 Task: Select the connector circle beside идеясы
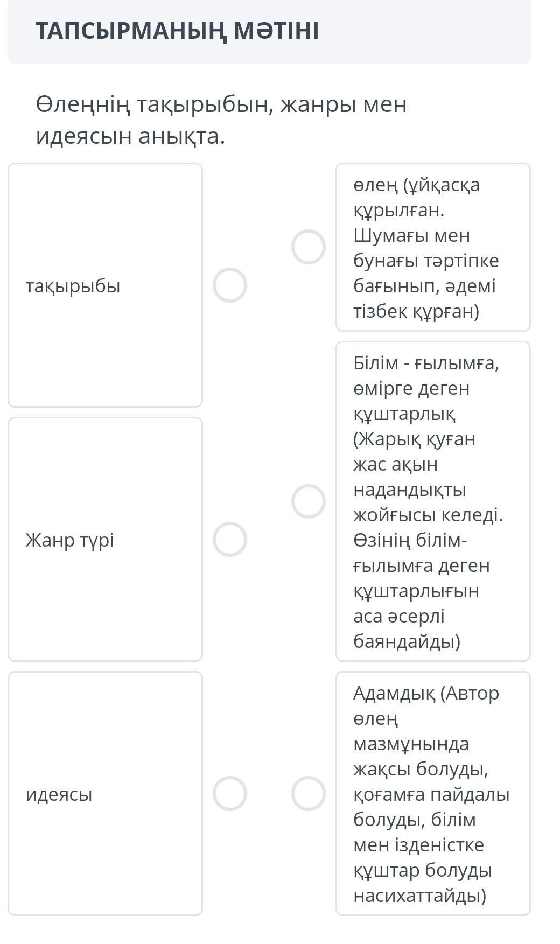(230, 794)
